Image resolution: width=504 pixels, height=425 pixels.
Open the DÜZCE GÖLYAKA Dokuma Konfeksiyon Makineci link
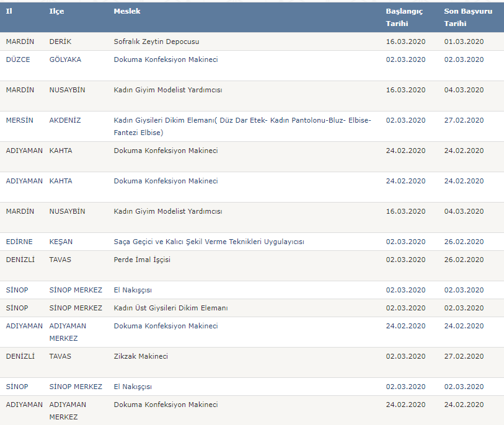(166, 59)
